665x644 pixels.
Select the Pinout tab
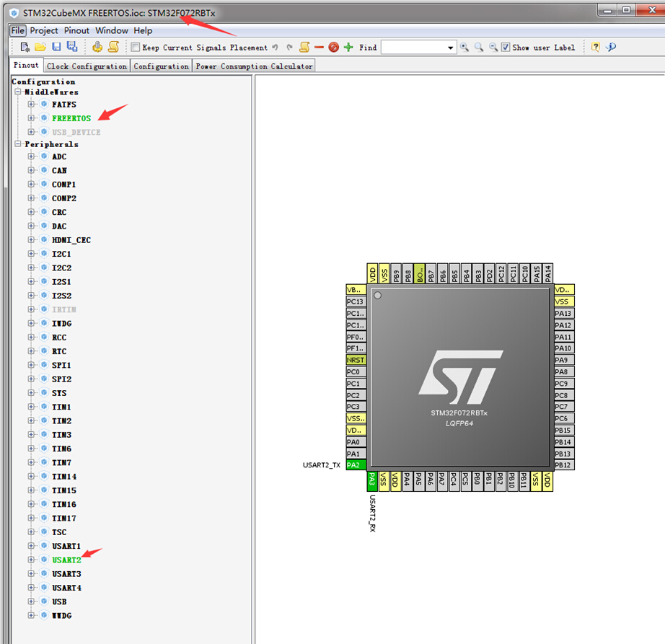coord(26,66)
